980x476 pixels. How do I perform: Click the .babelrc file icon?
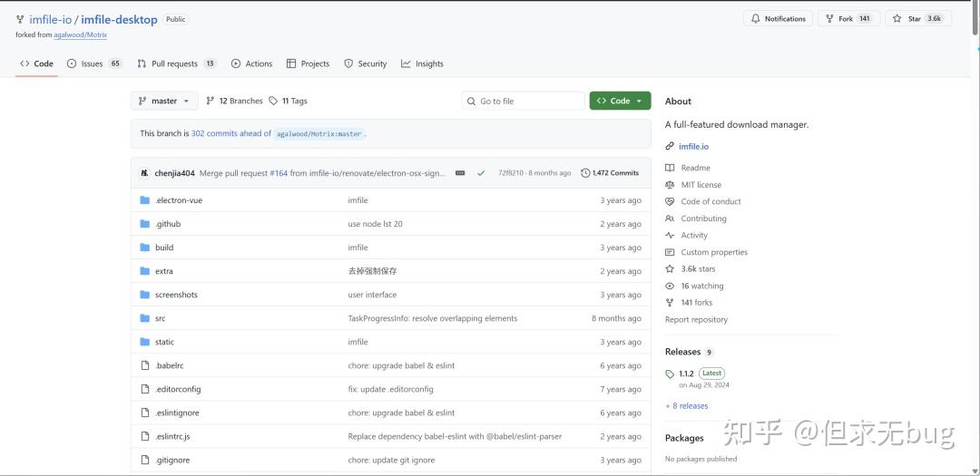point(145,365)
